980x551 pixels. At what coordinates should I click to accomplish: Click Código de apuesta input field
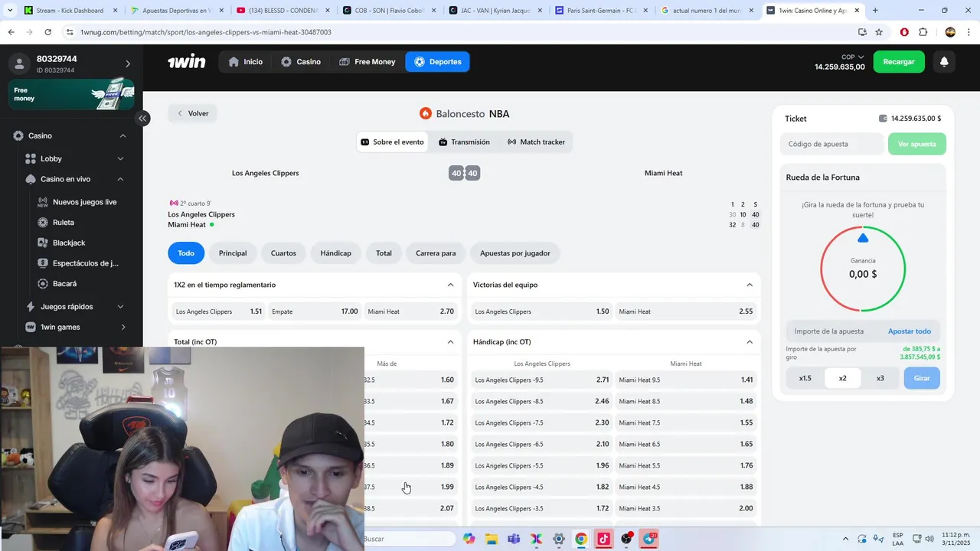(x=833, y=144)
